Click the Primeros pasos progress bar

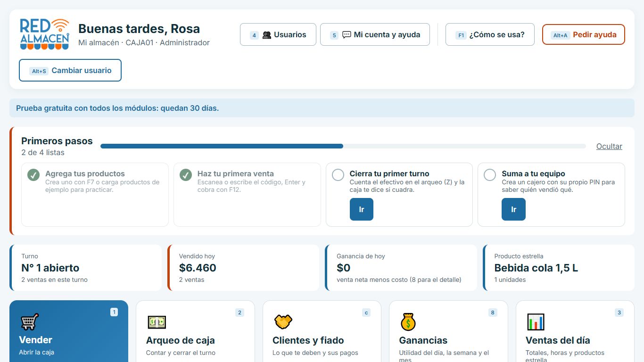(343, 146)
